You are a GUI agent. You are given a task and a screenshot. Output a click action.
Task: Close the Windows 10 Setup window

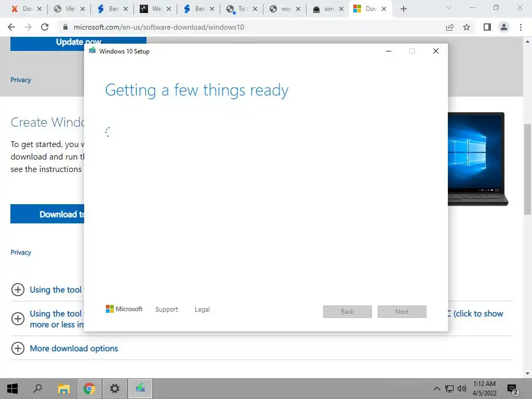pyautogui.click(x=436, y=51)
